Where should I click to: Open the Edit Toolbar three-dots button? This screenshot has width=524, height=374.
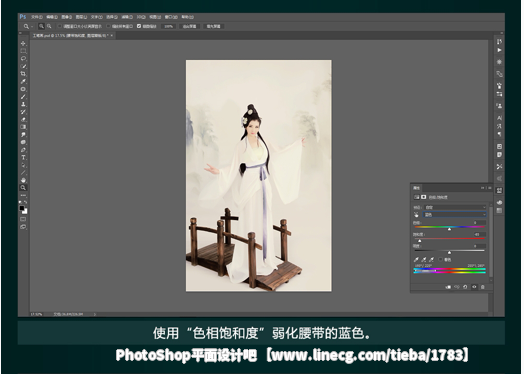pyautogui.click(x=23, y=195)
